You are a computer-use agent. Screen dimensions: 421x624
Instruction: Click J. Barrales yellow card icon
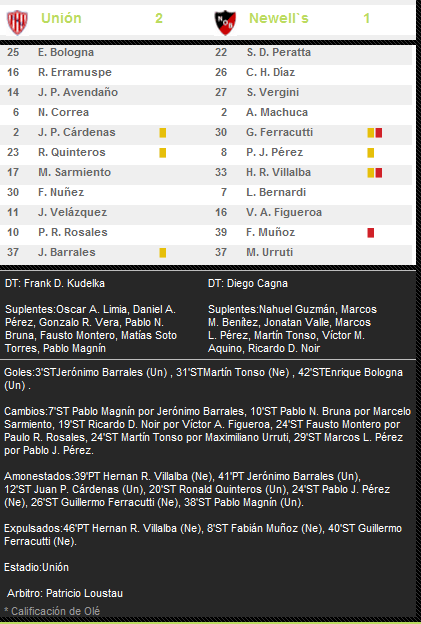(x=163, y=252)
